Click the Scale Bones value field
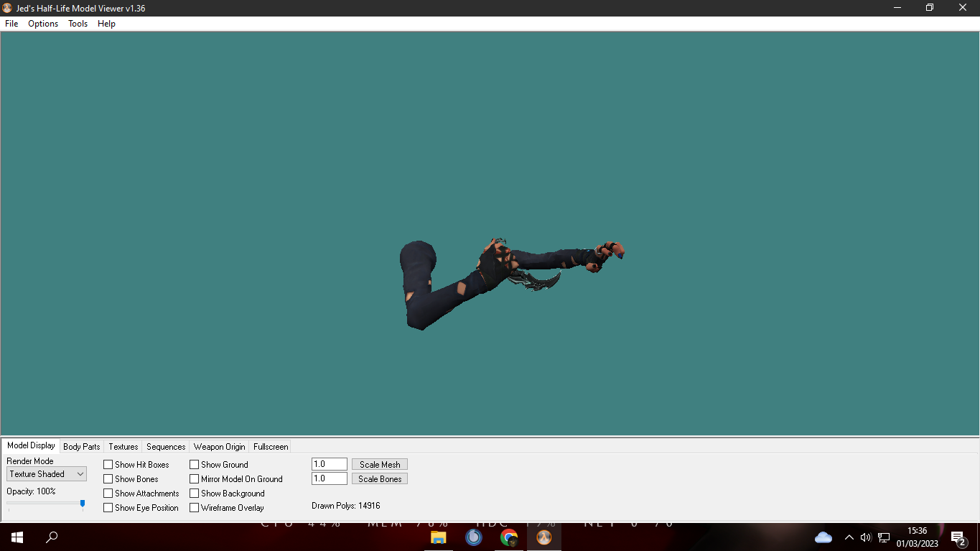Screen dimensions: 980x551 click(330, 478)
